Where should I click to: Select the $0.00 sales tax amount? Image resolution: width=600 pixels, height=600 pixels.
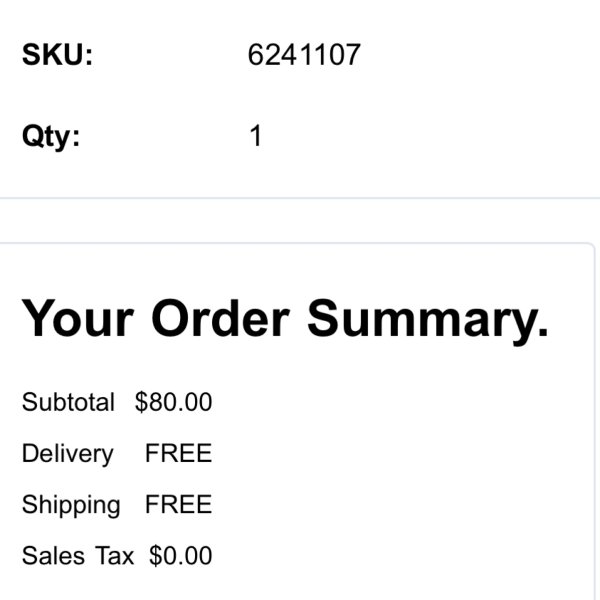181,556
